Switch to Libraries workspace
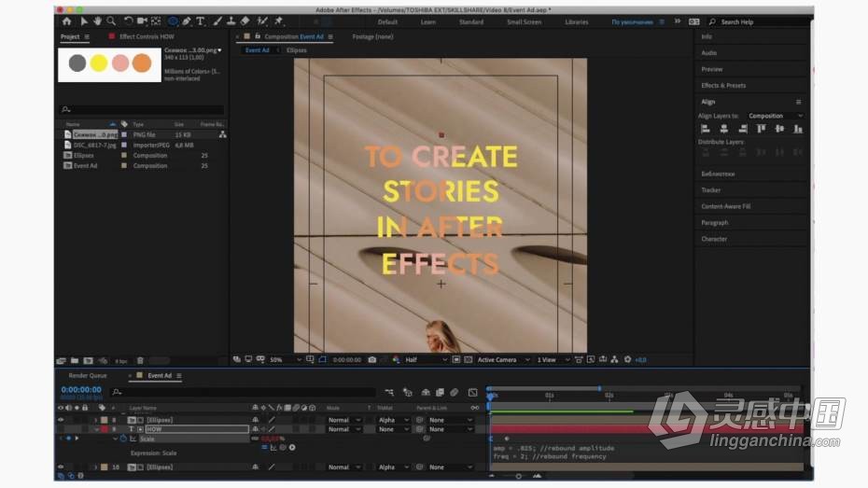 pos(576,22)
